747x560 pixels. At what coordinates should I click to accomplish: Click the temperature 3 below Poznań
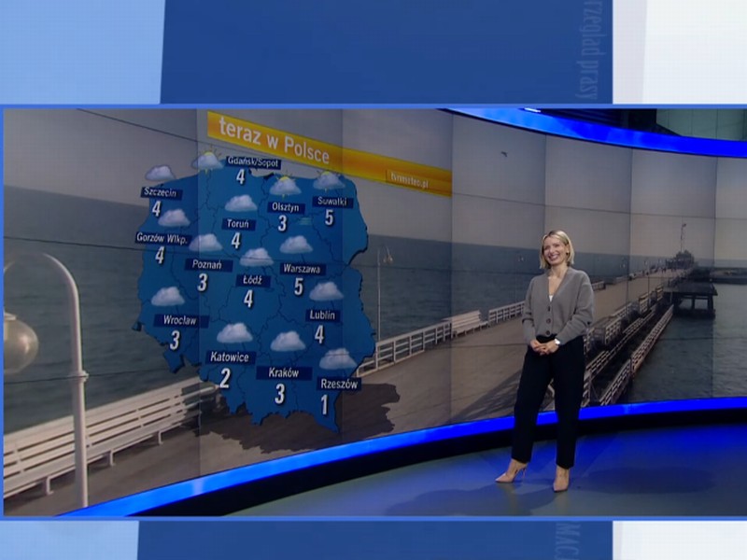pos(203,283)
